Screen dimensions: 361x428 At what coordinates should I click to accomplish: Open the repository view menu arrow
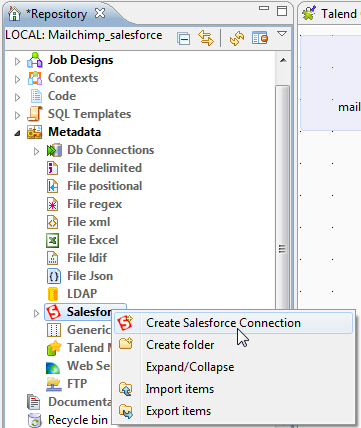click(282, 34)
